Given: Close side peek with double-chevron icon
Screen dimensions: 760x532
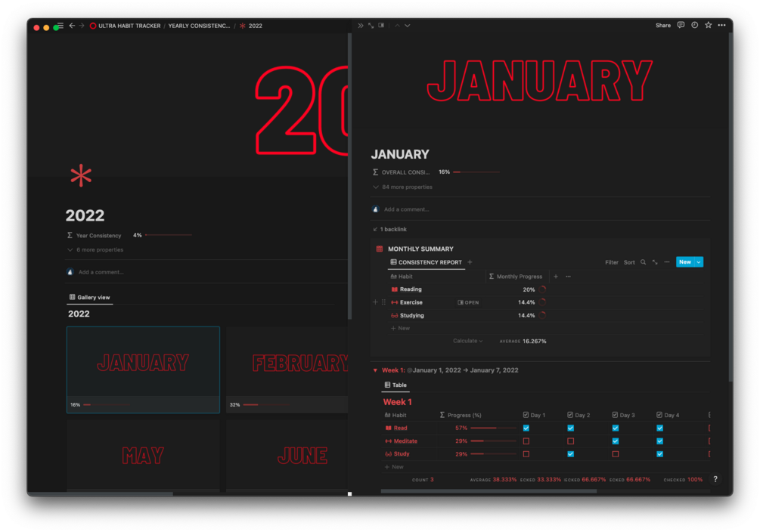Looking at the screenshot, I should tap(361, 26).
